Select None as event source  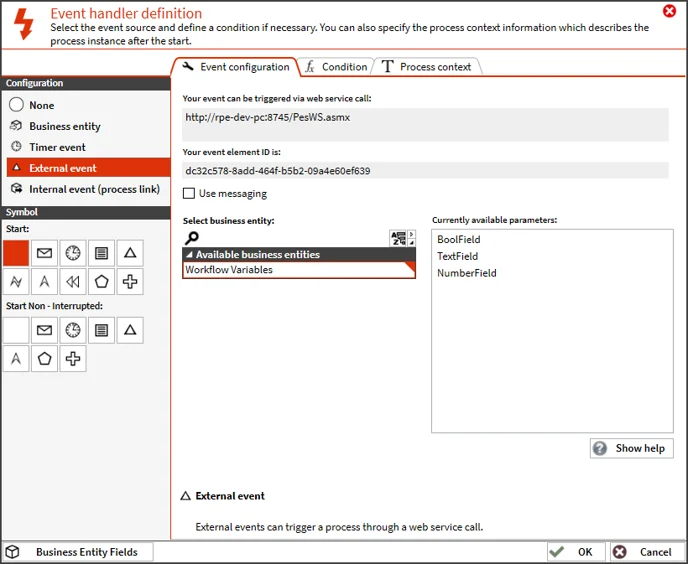42,105
